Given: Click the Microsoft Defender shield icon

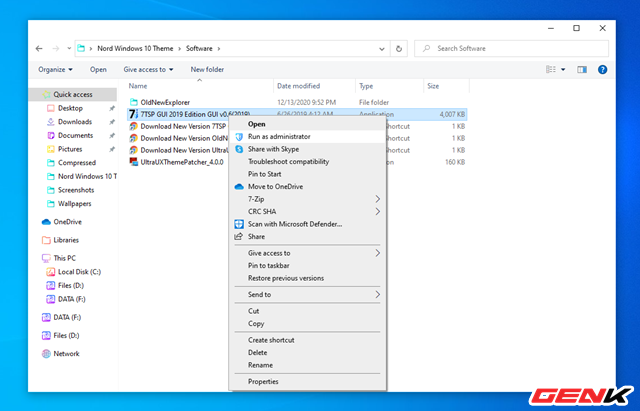Looking at the screenshot, I should (x=239, y=224).
